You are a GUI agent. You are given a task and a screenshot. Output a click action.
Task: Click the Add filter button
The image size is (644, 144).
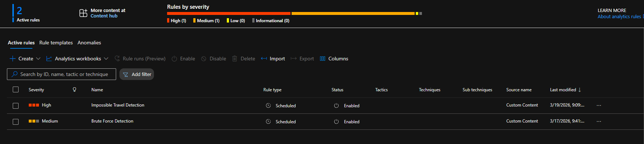pos(137,74)
